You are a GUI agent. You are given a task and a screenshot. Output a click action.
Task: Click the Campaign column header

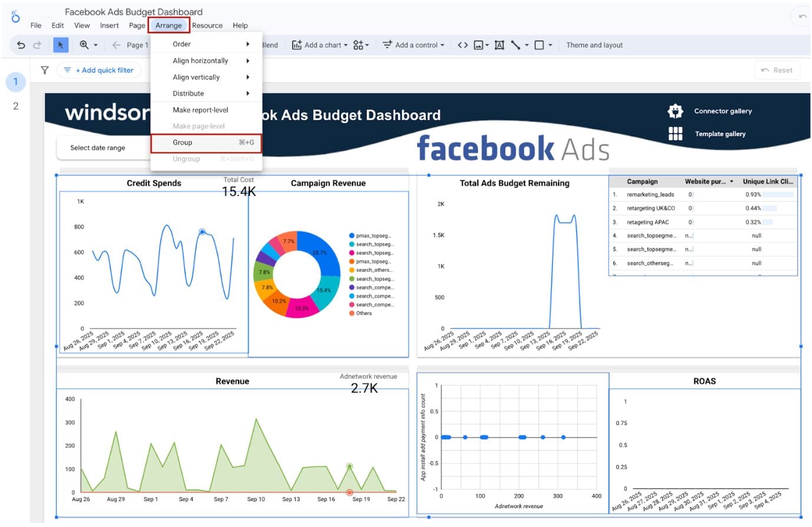pos(642,182)
